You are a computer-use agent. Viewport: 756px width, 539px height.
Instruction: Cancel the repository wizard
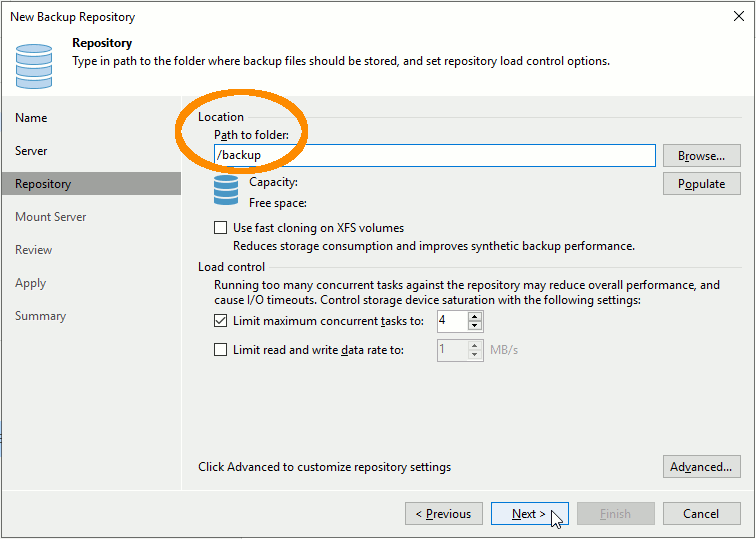click(701, 514)
